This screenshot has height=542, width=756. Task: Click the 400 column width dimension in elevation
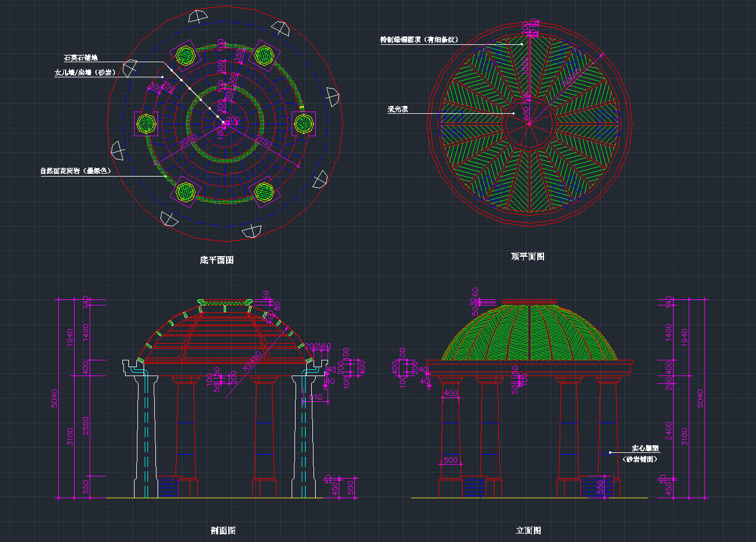(450, 393)
